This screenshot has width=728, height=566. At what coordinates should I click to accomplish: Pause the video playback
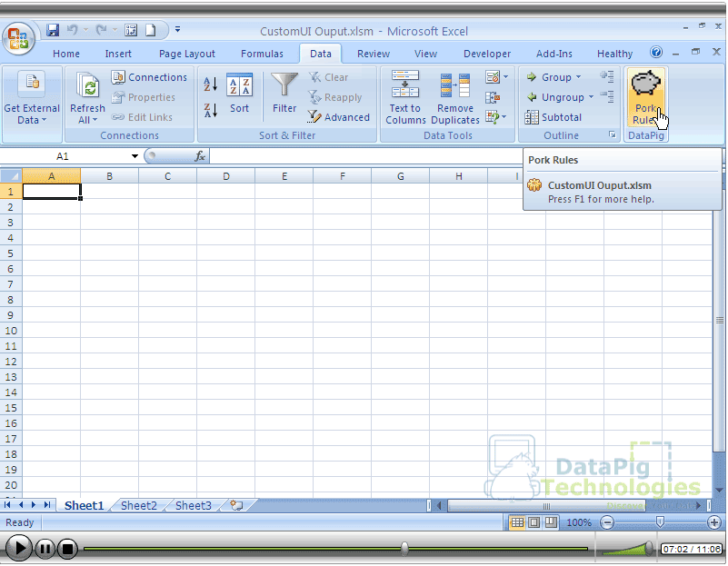(45, 549)
